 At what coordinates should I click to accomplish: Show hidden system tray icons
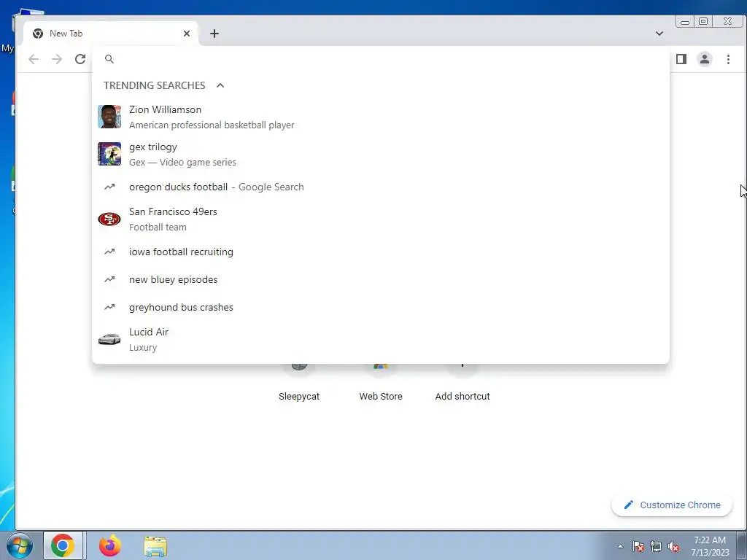click(x=620, y=546)
